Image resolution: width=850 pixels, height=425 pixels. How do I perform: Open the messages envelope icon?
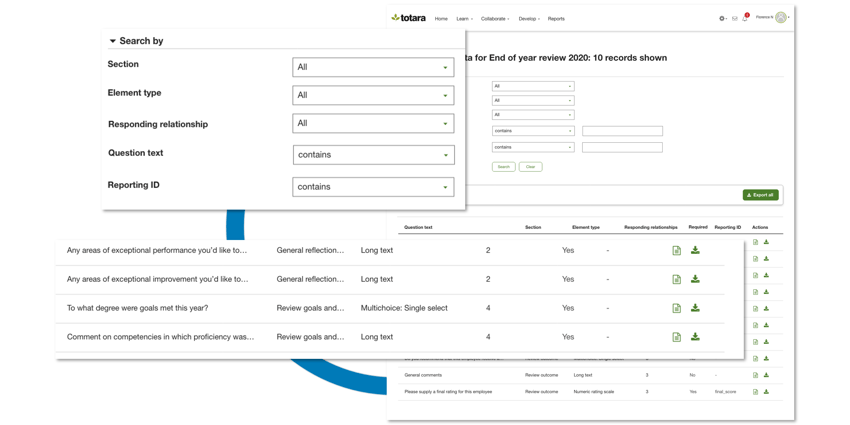pos(735,18)
